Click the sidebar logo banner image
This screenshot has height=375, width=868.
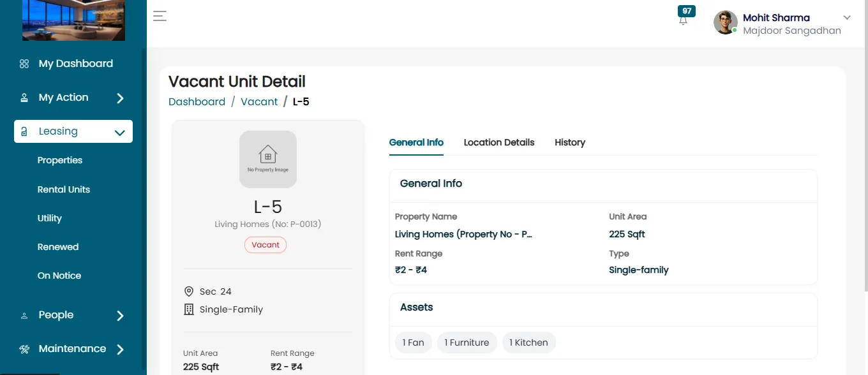73,20
